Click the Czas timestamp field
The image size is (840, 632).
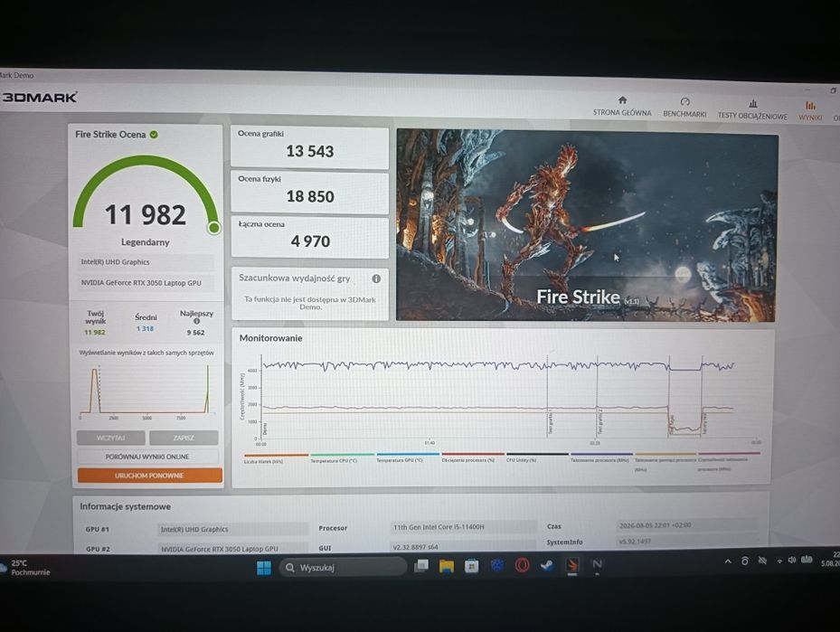pos(687,525)
